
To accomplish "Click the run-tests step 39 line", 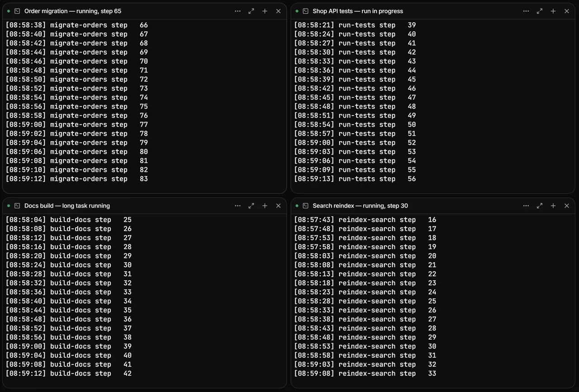I will point(355,25).
